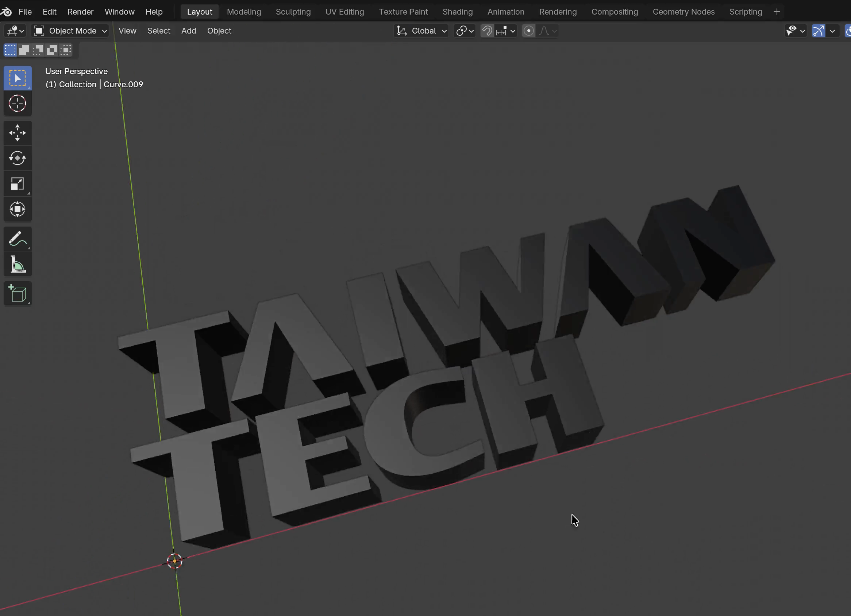The width and height of the screenshot is (851, 616).
Task: Open the Window menu
Action: click(119, 12)
